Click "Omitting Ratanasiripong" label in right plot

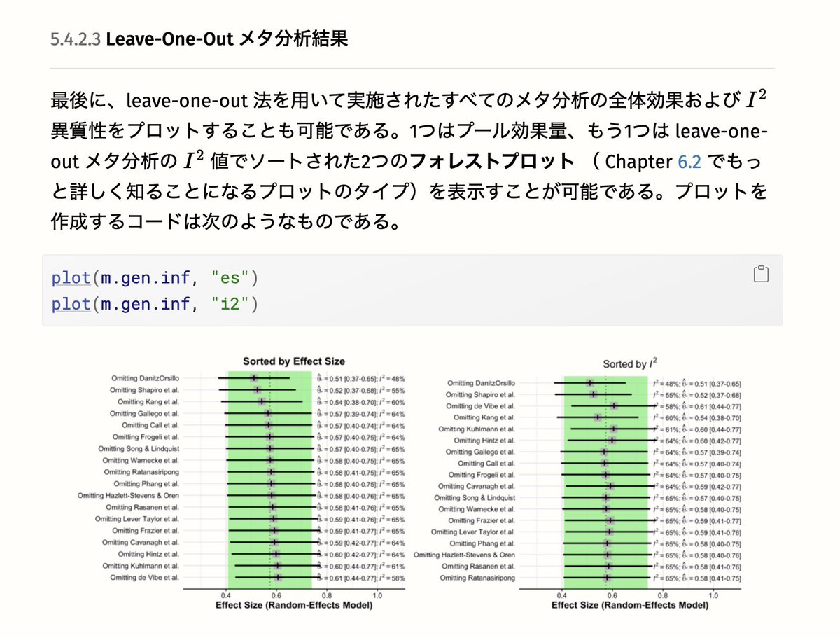click(x=478, y=578)
